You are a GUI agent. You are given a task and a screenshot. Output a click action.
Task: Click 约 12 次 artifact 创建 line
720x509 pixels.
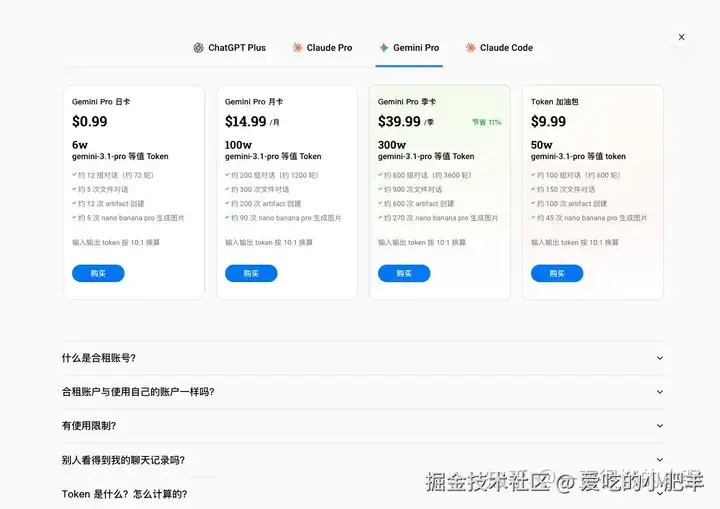pyautogui.click(x=108, y=204)
